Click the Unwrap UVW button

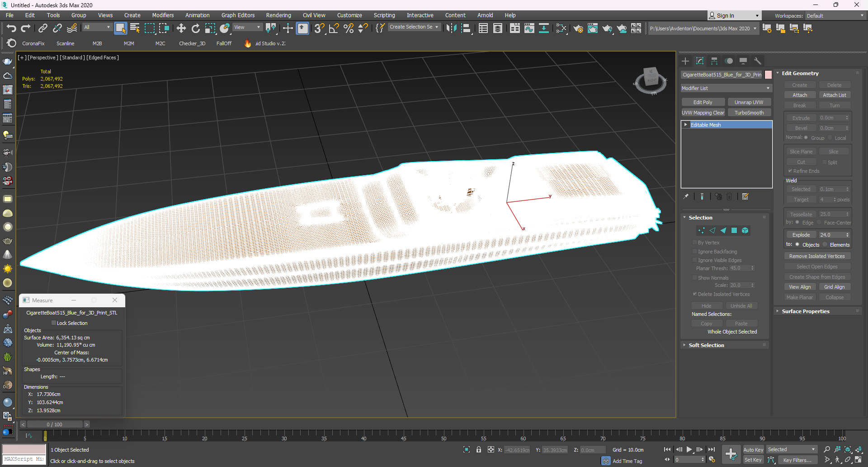749,102
